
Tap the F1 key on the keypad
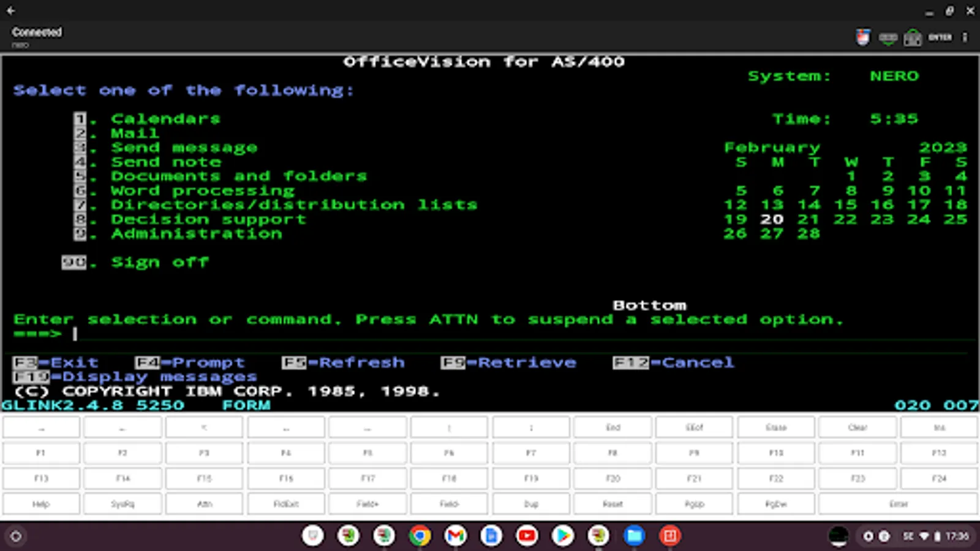tap(41, 453)
